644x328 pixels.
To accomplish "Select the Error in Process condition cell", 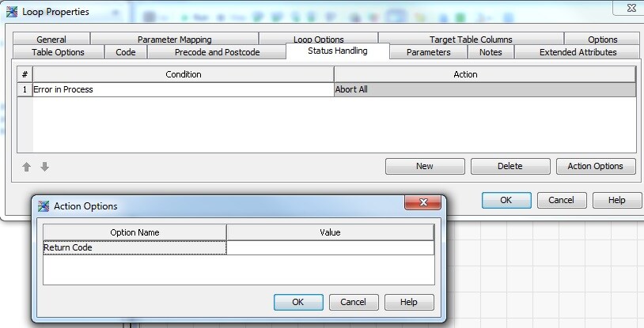I will pos(182,89).
